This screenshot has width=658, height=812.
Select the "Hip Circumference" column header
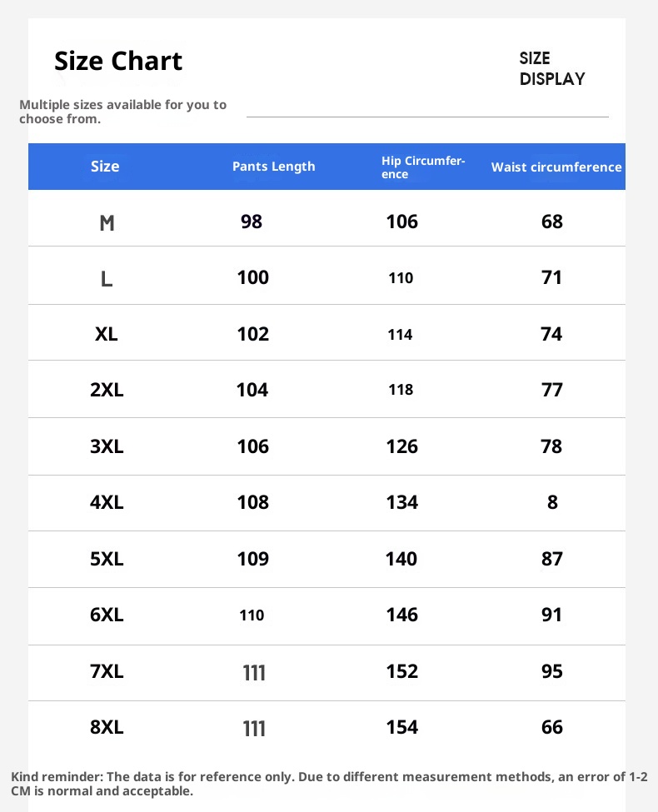[423, 167]
